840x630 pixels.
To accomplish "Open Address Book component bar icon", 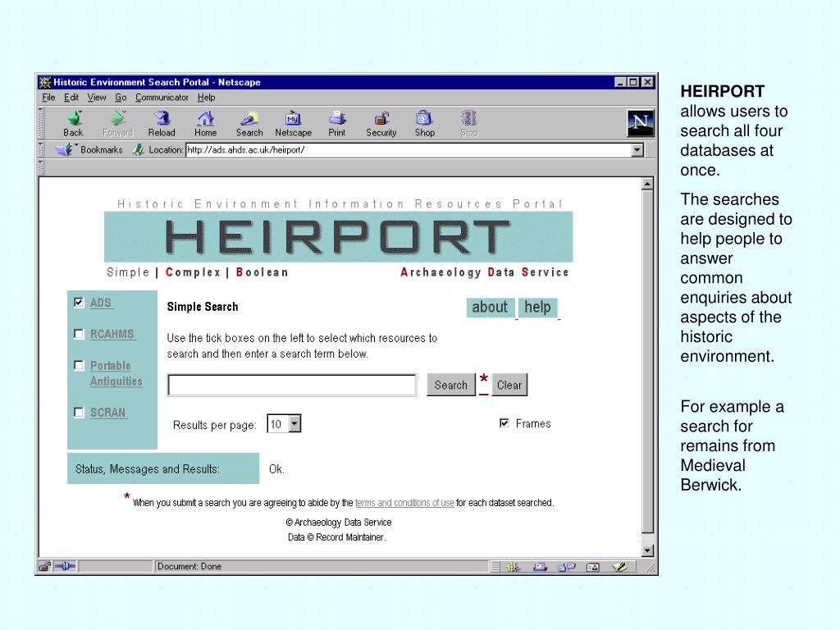I will 593,567.
